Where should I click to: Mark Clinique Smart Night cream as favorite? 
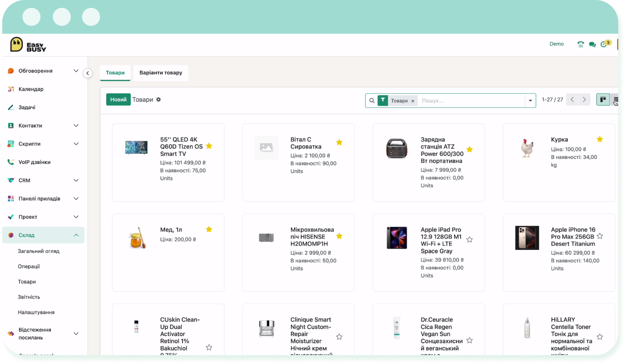(339, 337)
